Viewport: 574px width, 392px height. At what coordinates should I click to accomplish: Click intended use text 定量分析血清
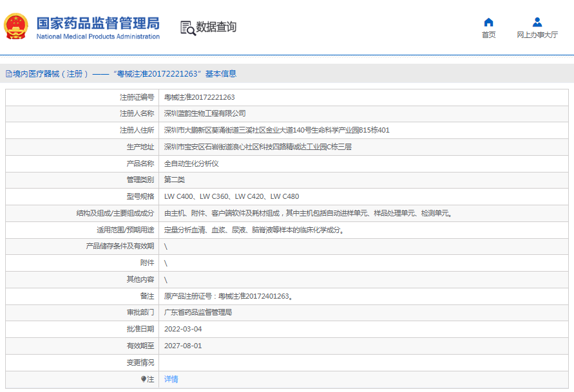pos(254,230)
